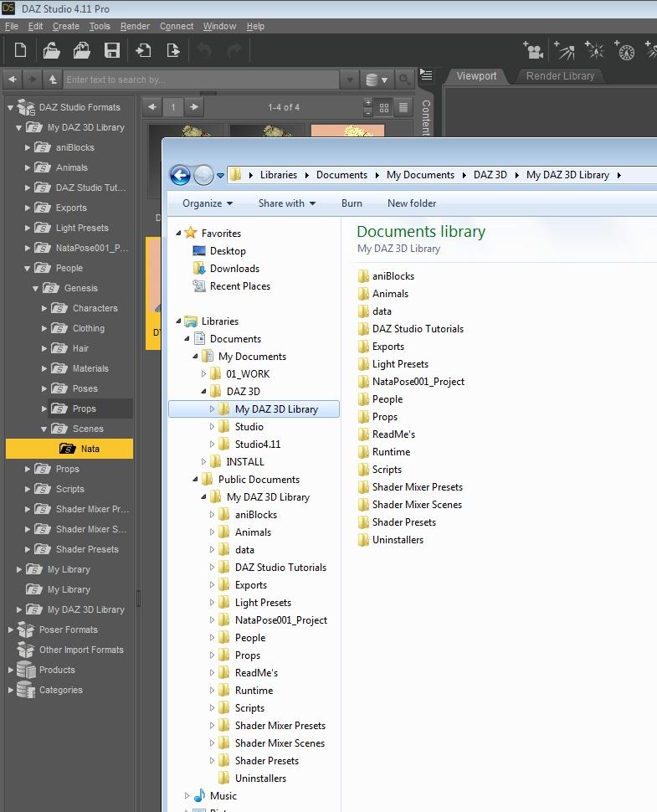The width and height of the screenshot is (657, 812).
Task: Open the Content side pane tab
Action: [x=426, y=117]
